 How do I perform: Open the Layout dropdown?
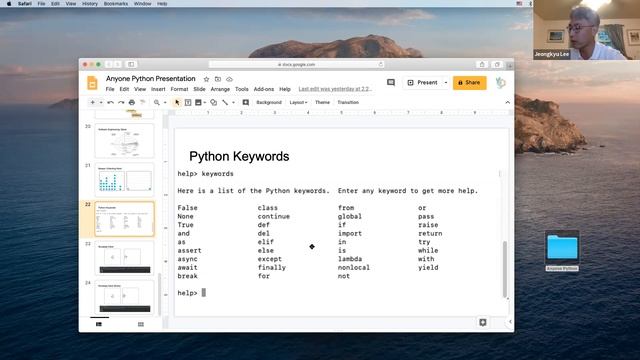tap(298, 102)
